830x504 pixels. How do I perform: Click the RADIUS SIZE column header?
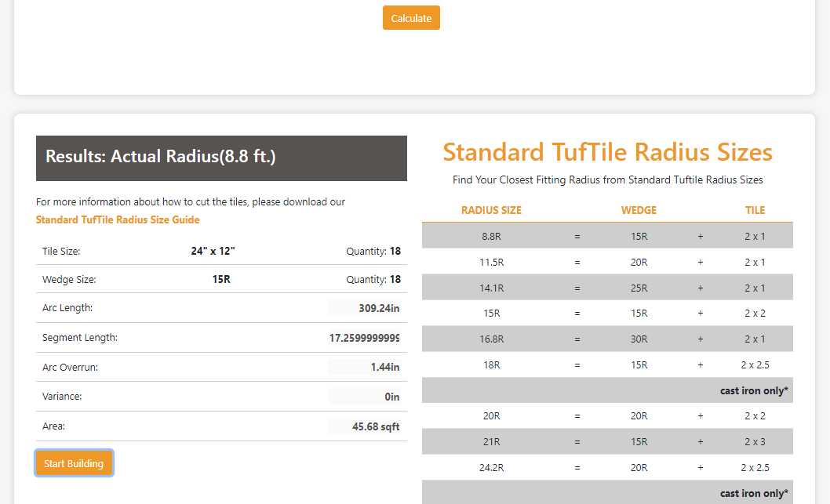coord(491,211)
